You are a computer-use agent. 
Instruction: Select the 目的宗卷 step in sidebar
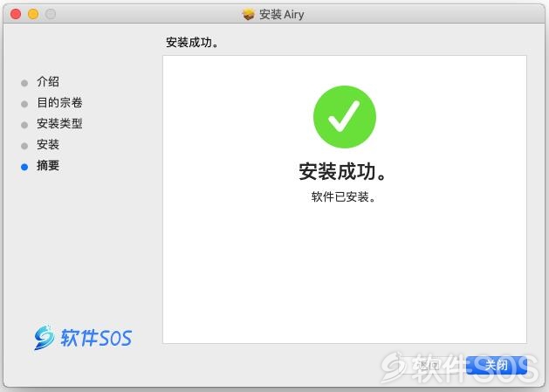pos(59,103)
